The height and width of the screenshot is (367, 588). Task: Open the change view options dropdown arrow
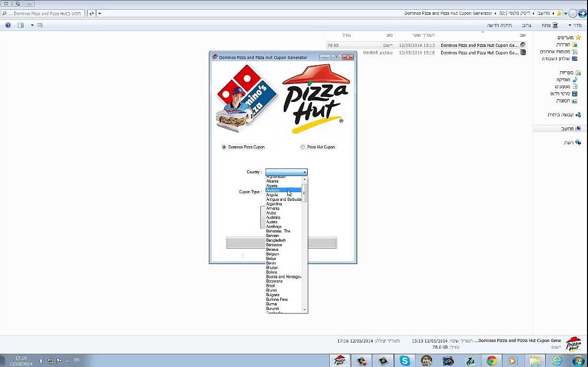[32, 25]
